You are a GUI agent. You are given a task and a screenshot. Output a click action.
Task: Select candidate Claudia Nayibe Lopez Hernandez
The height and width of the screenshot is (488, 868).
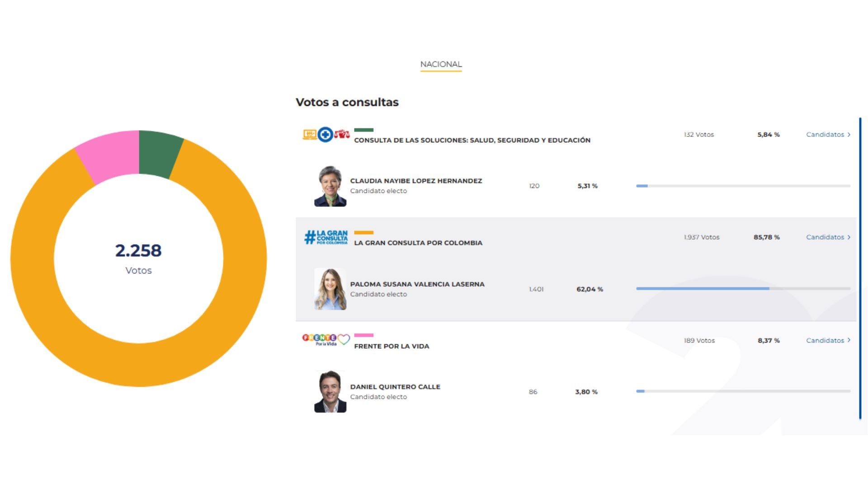click(x=416, y=180)
